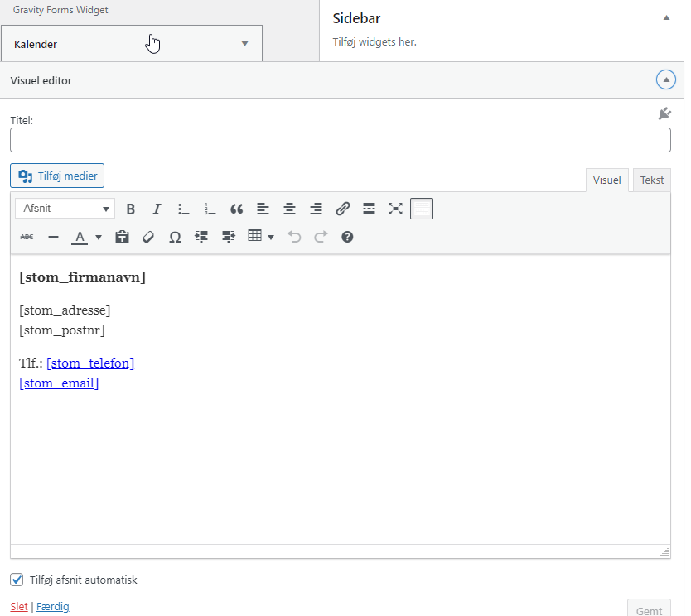Image resolution: width=691 pixels, height=616 pixels.
Task: Click the red 'Slet' link
Action: pos(18,606)
